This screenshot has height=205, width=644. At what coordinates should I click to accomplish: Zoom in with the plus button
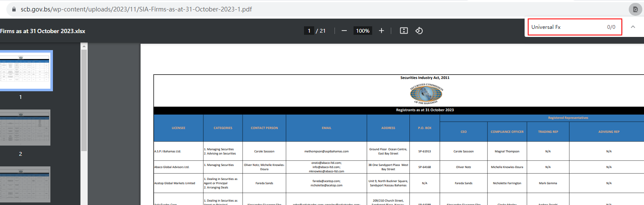pos(381,31)
